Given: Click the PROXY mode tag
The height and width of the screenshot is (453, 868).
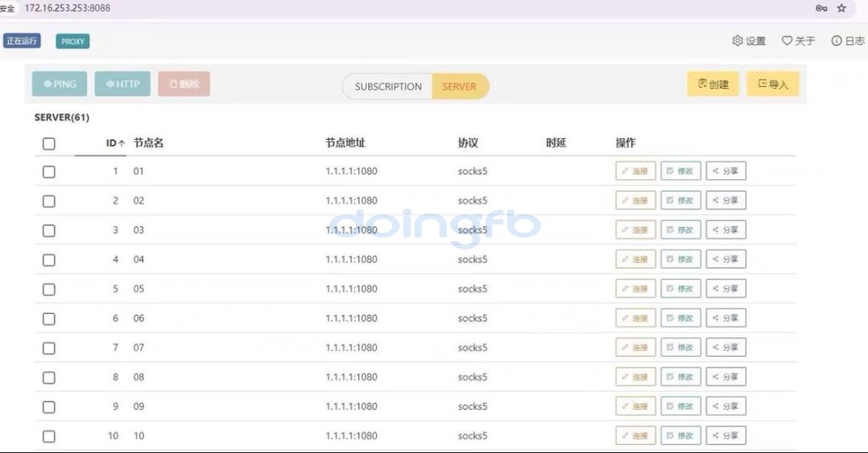Looking at the screenshot, I should point(72,42).
